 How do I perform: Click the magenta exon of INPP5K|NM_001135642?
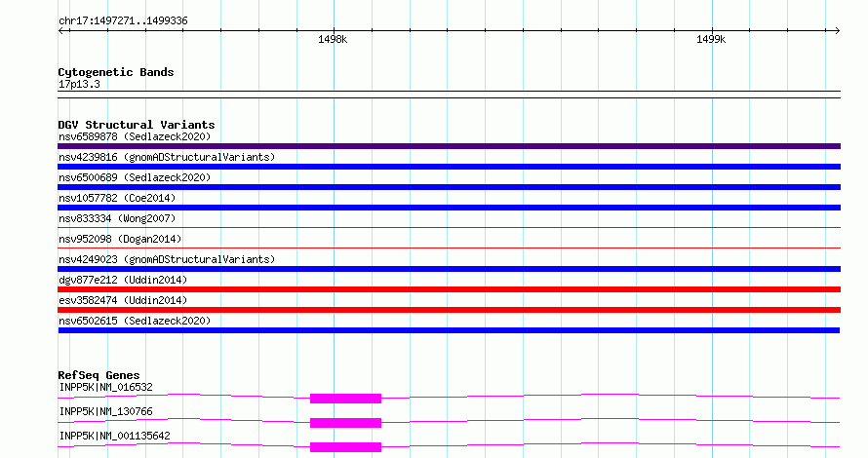coord(345,447)
